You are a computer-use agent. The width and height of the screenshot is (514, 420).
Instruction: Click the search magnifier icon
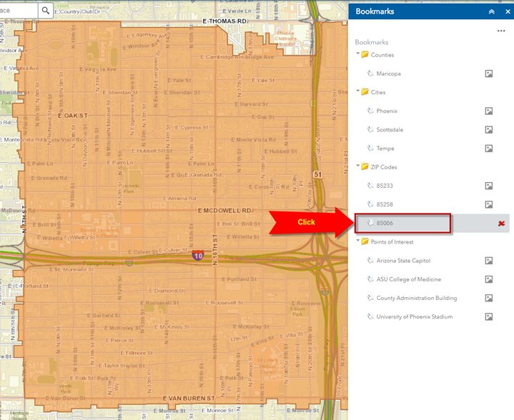(x=46, y=10)
